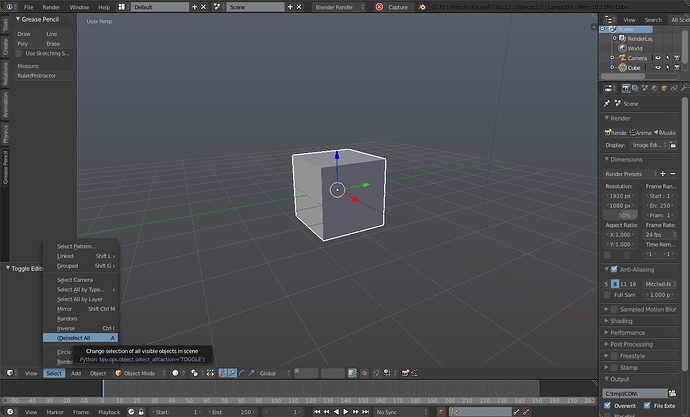Image resolution: width=690 pixels, height=417 pixels.
Task: Click OpenGL render image camera icon
Action: 405,373
